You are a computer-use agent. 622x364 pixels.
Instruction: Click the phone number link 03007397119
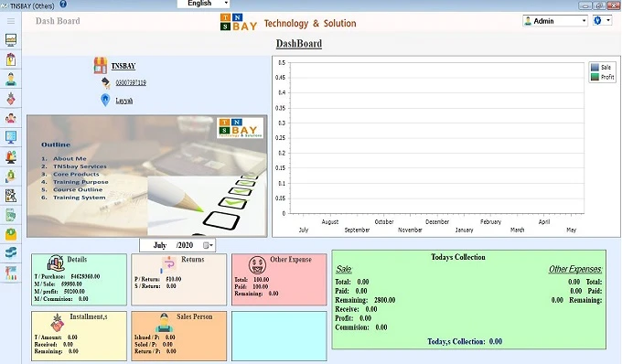click(x=131, y=82)
